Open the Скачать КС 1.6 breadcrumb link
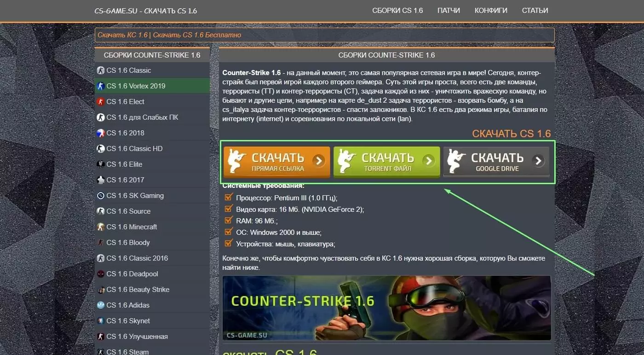 [123, 35]
